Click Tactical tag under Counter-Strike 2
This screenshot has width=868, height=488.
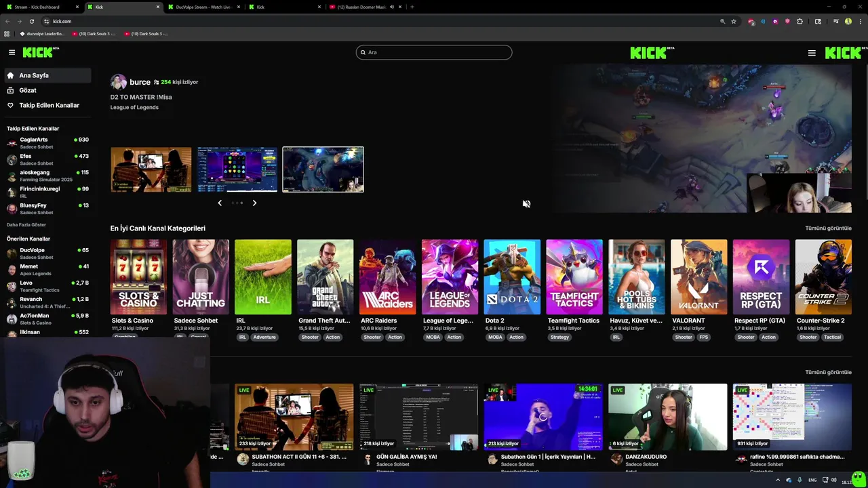(833, 337)
